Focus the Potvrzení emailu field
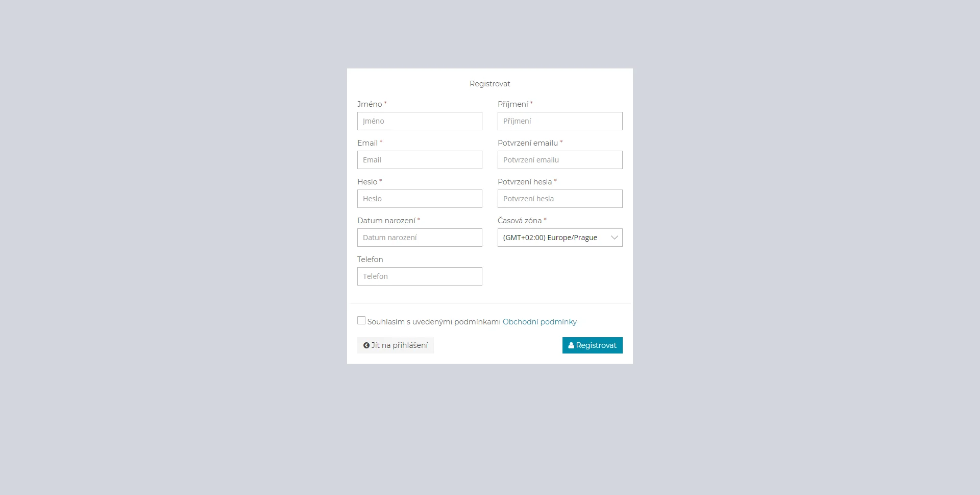Viewport: 980px width, 495px height. (x=560, y=160)
